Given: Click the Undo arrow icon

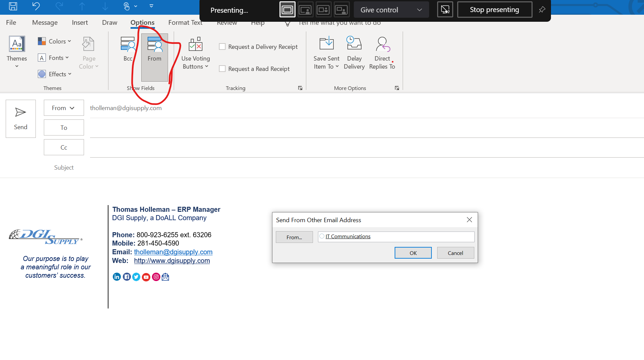Looking at the screenshot, I should pyautogui.click(x=36, y=6).
